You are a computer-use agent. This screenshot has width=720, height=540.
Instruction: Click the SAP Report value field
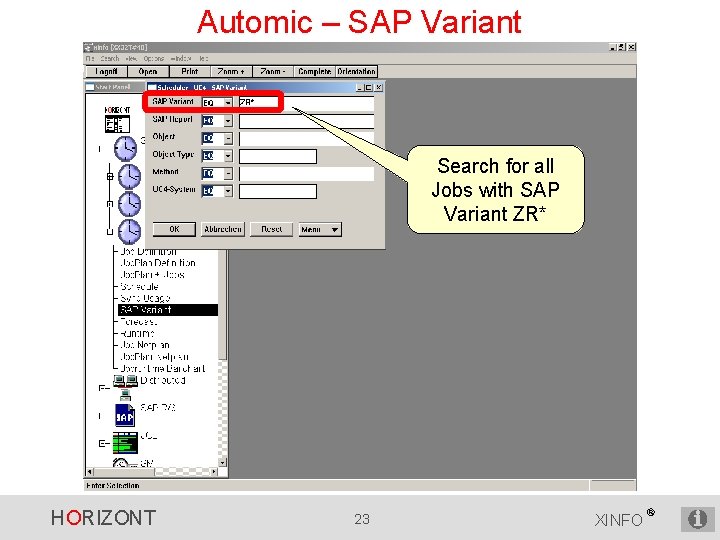306,121
